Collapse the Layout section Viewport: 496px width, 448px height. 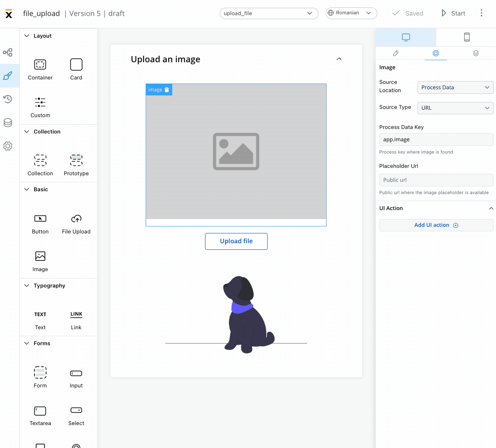point(27,36)
